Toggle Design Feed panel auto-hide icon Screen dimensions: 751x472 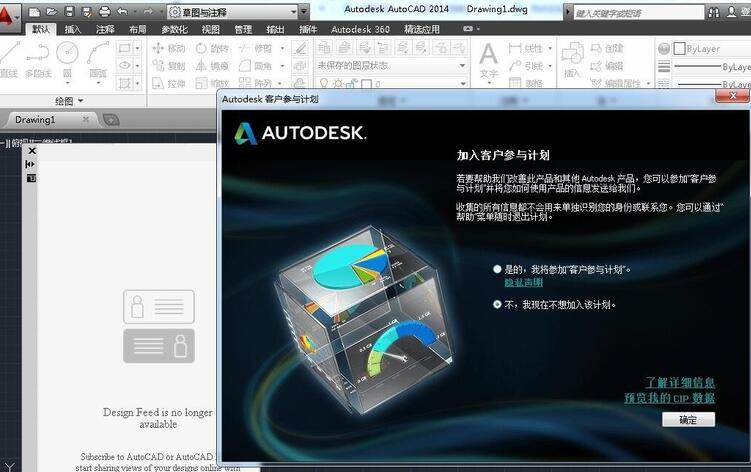[30, 164]
